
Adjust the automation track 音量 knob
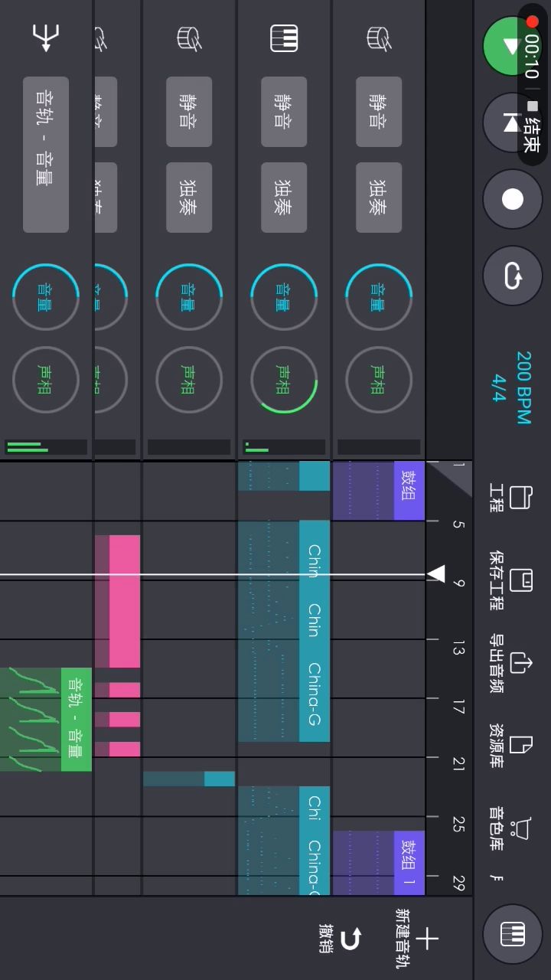pyautogui.click(x=46, y=297)
